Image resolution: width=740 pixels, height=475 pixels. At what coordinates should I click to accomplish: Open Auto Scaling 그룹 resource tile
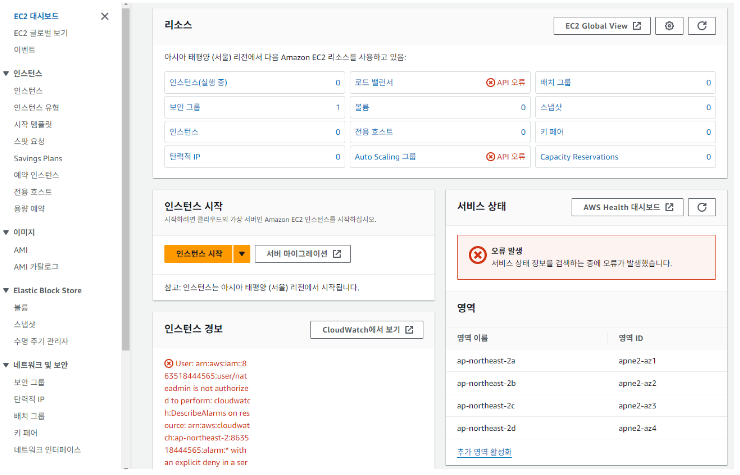440,157
